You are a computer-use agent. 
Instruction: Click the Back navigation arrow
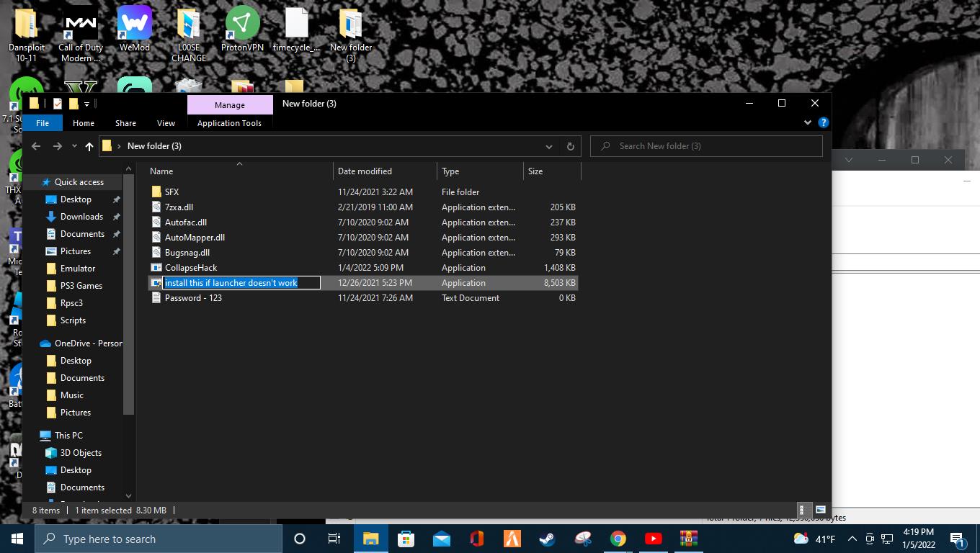pyautogui.click(x=36, y=146)
